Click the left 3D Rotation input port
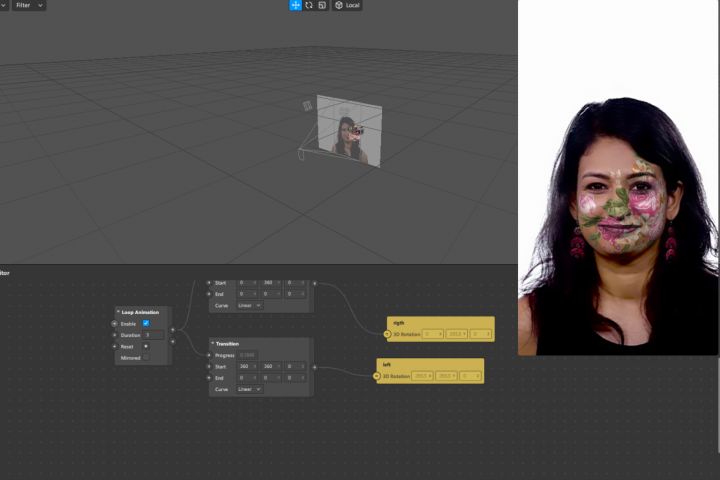Viewport: 720px width, 480px height. coord(377,376)
